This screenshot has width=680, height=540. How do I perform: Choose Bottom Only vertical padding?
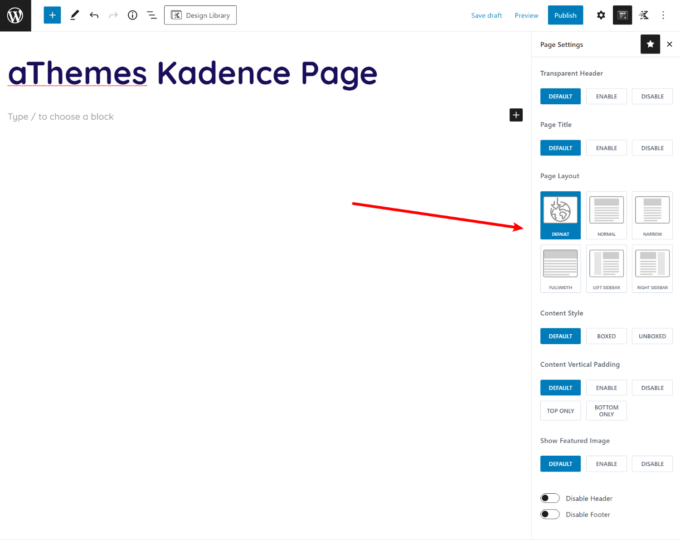606,411
